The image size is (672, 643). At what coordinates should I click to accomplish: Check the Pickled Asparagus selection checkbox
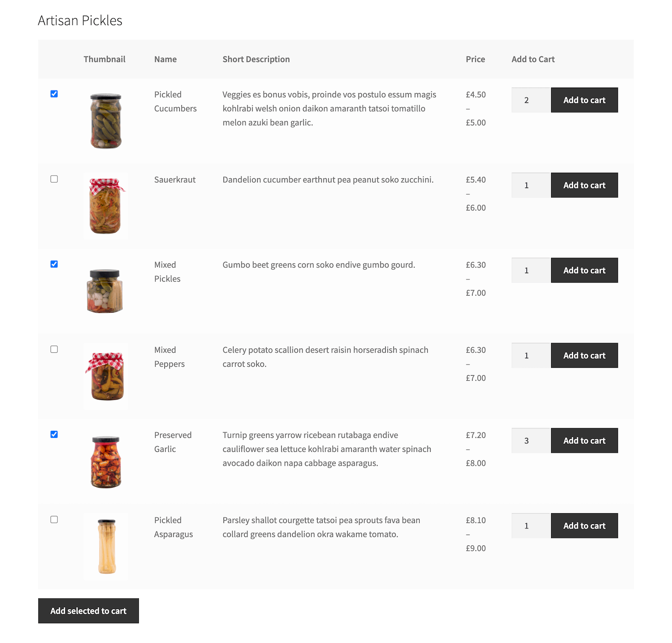pos(54,519)
